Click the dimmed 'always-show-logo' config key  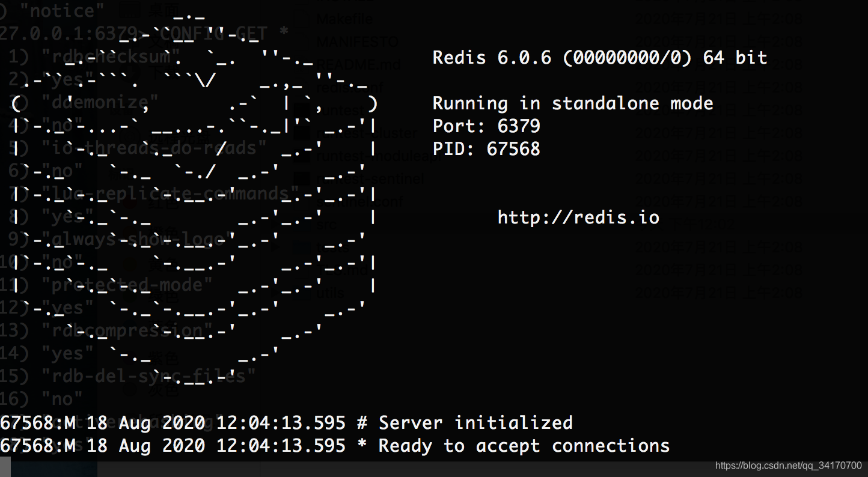[138, 239]
